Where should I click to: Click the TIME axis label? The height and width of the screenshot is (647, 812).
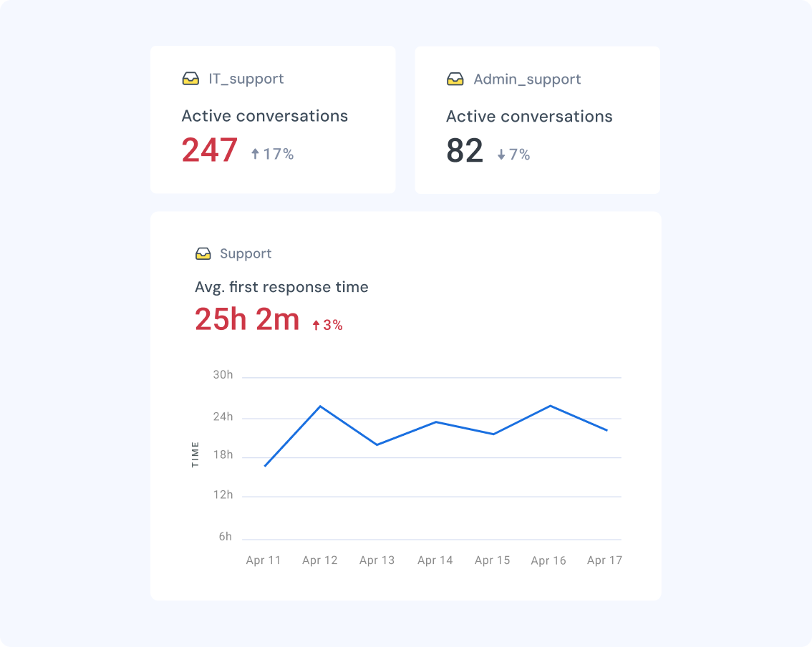point(194,454)
